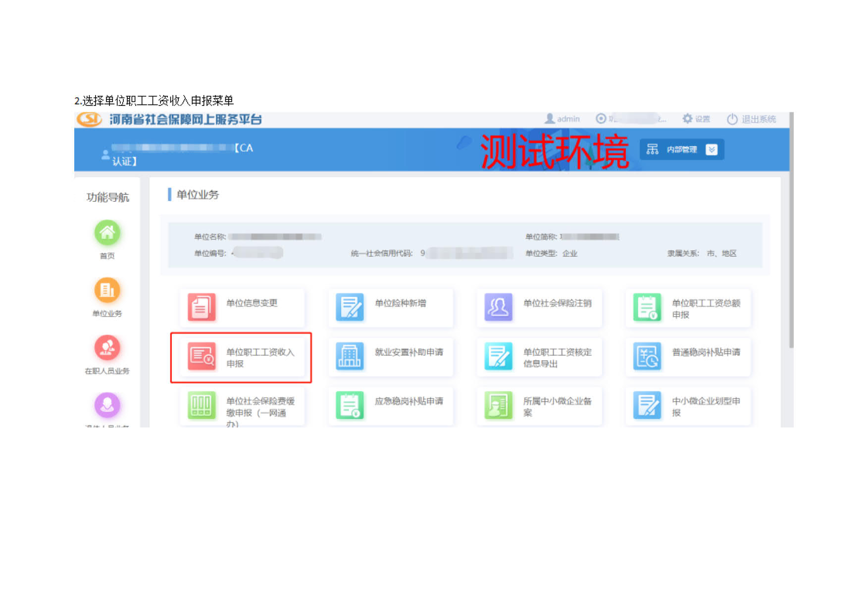Open 就业安置补助申请 text
868x613 pixels.
409,352
